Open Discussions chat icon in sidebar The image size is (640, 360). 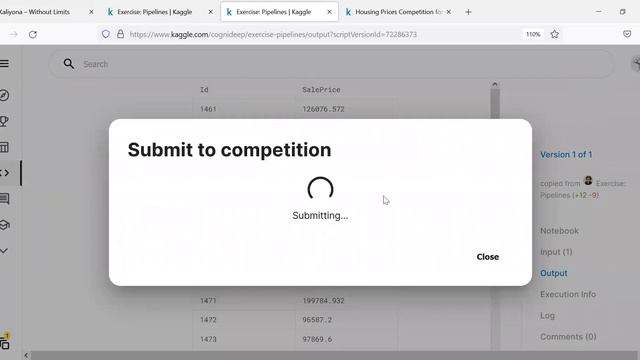(x=4, y=199)
